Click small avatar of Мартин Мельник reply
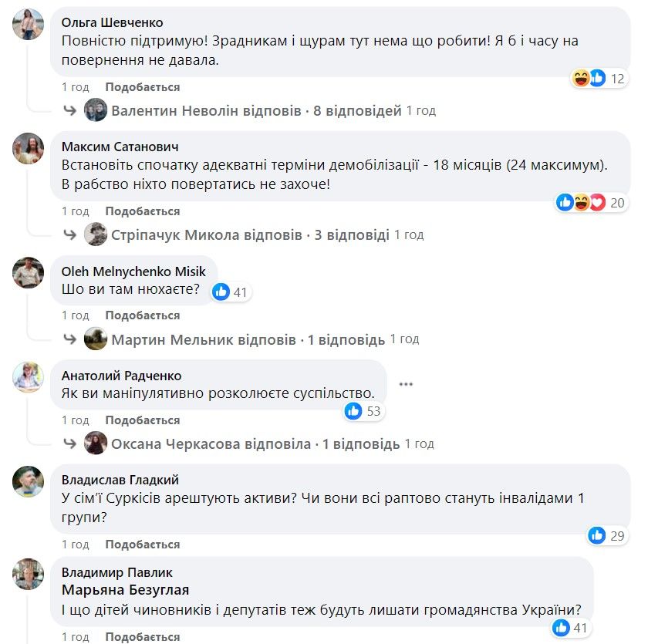The width and height of the screenshot is (648, 644). (x=96, y=339)
